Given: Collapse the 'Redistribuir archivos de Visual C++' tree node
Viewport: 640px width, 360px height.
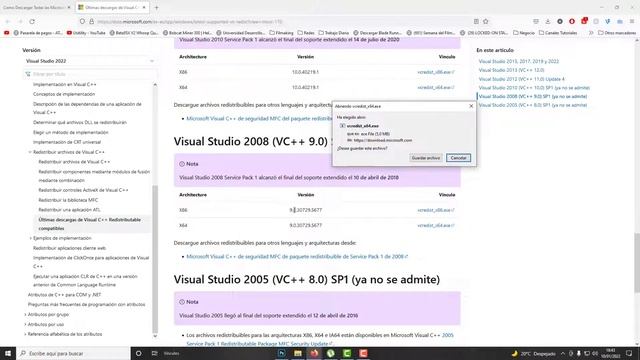Looking at the screenshot, I should pyautogui.click(x=30, y=152).
